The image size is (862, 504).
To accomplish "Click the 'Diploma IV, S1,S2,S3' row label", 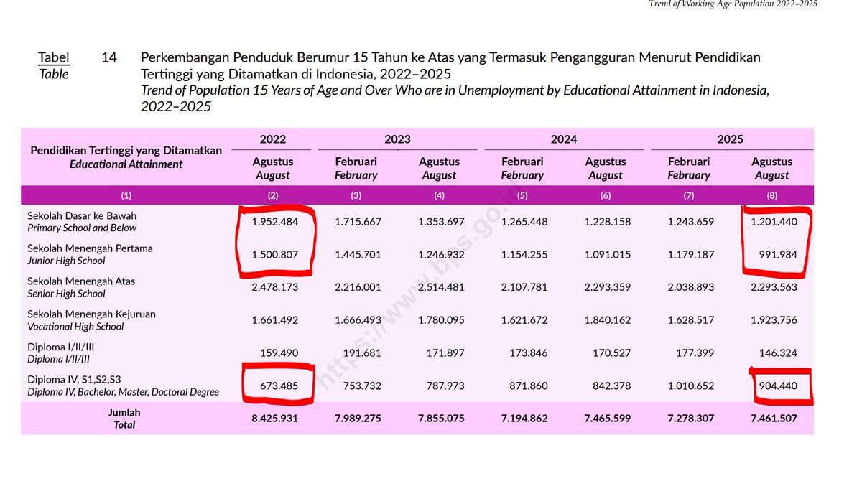I will 74,380.
